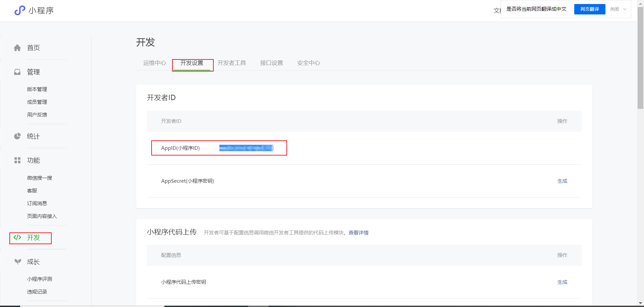
Task: Click 小程序代码上传密钥 row text
Action: [183, 282]
